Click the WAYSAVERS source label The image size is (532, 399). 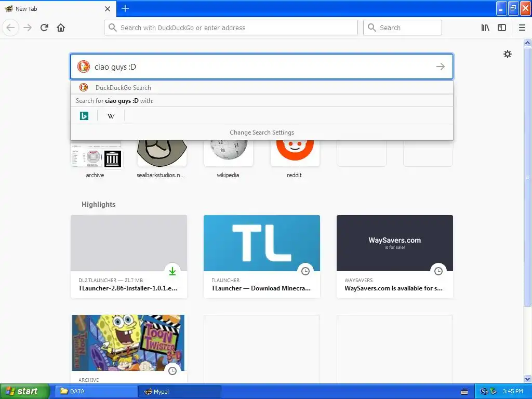coord(358,280)
